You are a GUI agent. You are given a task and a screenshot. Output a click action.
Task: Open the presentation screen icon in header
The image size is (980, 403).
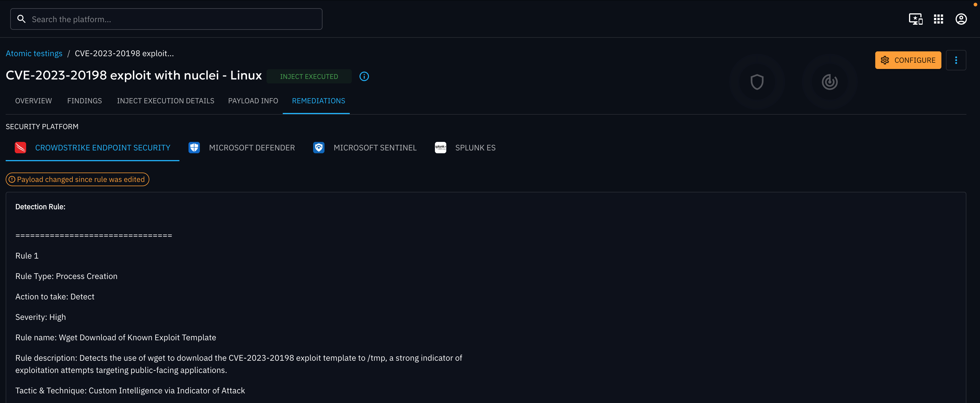point(915,19)
